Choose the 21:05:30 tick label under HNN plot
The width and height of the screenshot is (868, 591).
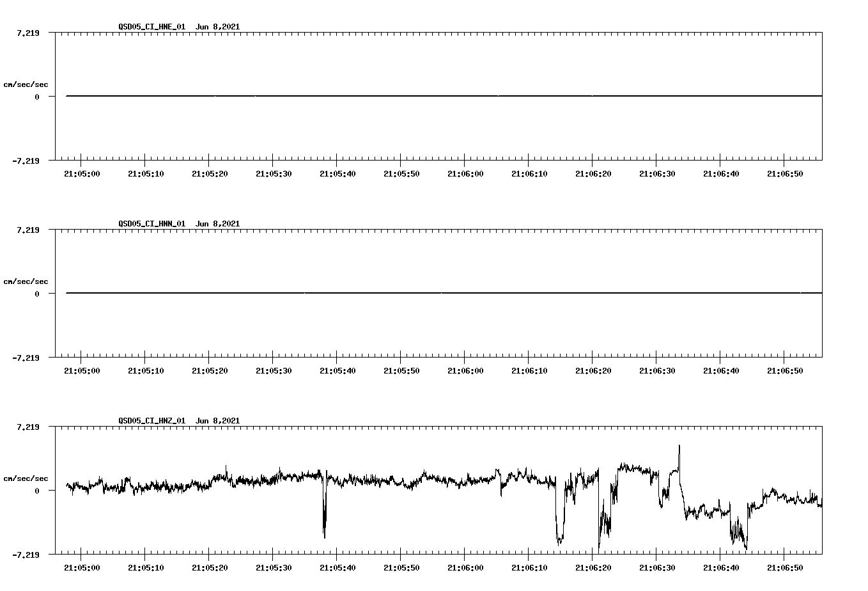(x=274, y=370)
